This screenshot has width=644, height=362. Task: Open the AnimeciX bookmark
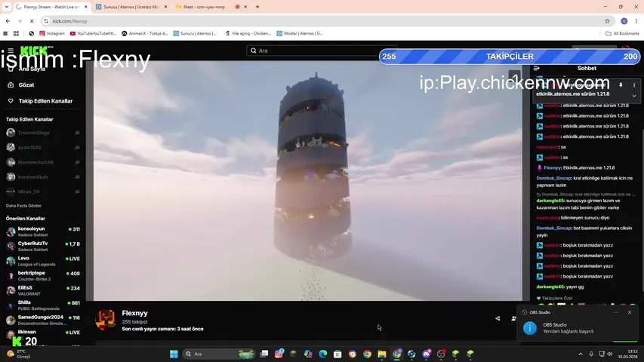tap(145, 34)
